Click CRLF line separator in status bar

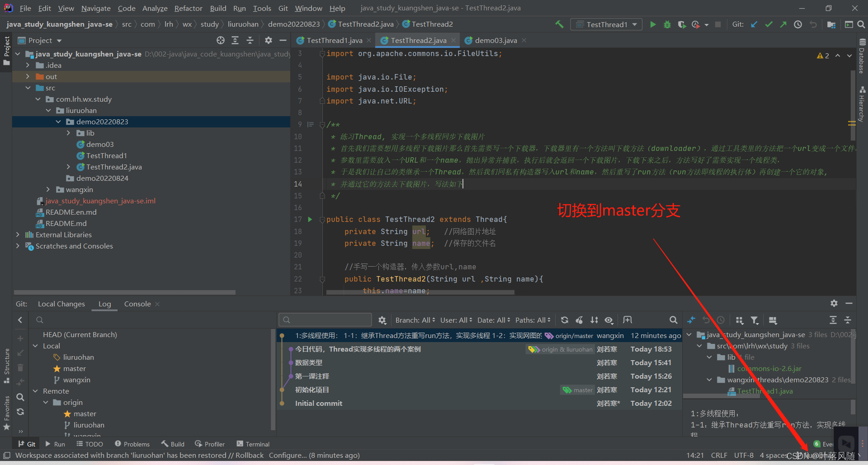pyautogui.click(x=719, y=455)
